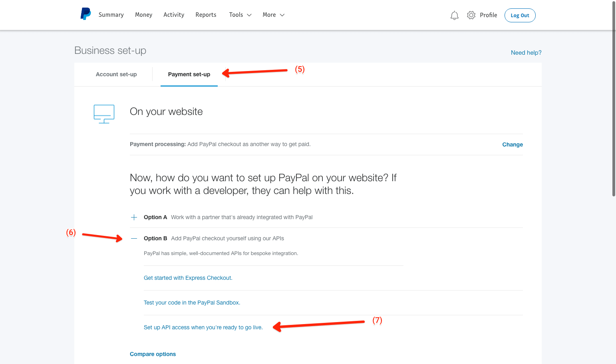The image size is (616, 364).
Task: Click the settings gear icon
Action: point(471,15)
